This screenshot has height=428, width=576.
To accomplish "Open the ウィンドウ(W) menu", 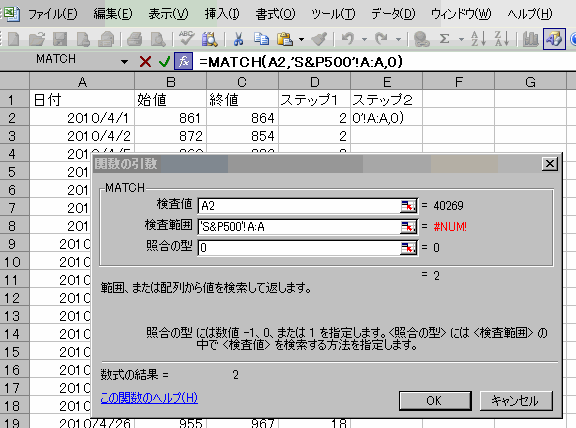I will click(x=461, y=14).
